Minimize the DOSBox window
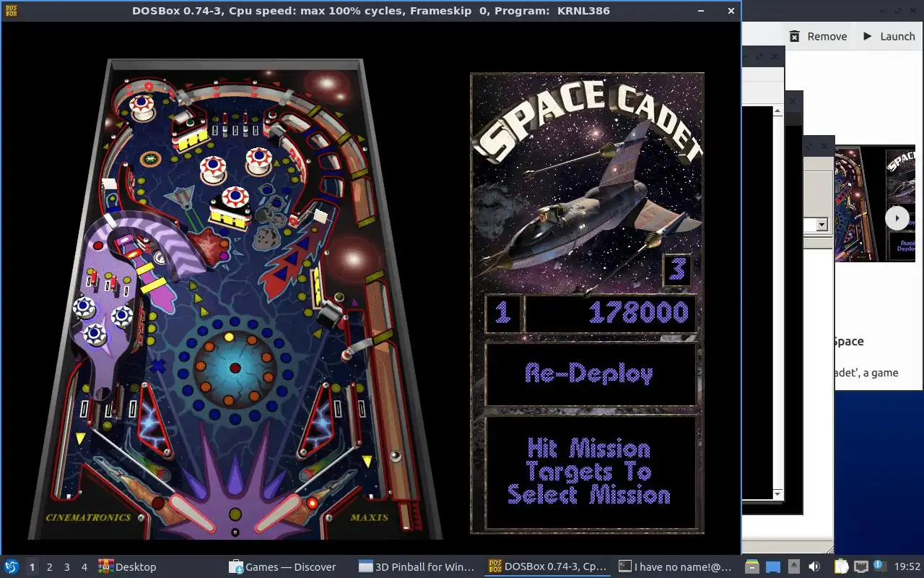924x578 pixels. [x=700, y=11]
